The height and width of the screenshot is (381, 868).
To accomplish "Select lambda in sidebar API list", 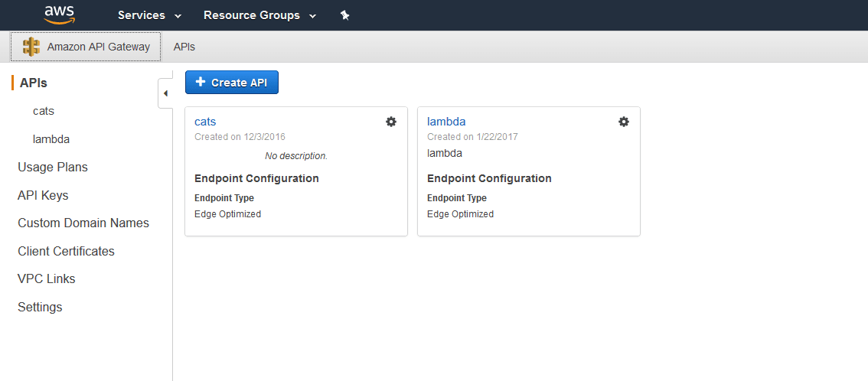I will 51,139.
